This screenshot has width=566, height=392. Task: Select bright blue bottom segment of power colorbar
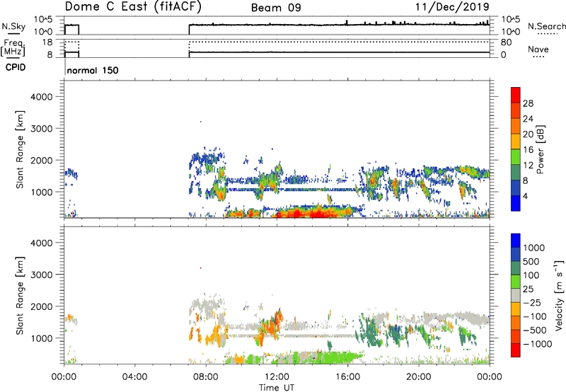coord(516,203)
